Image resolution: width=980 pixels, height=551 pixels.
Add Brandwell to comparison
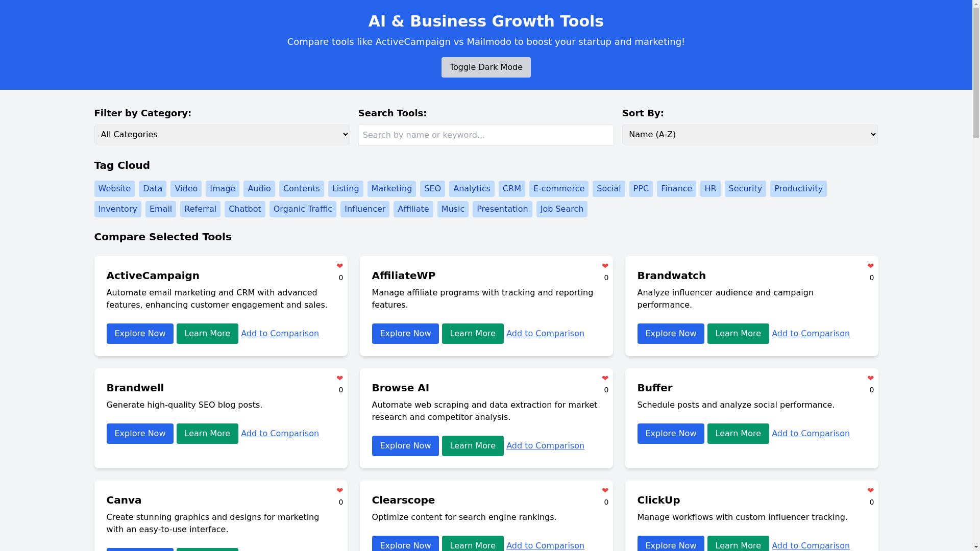coord(280,434)
